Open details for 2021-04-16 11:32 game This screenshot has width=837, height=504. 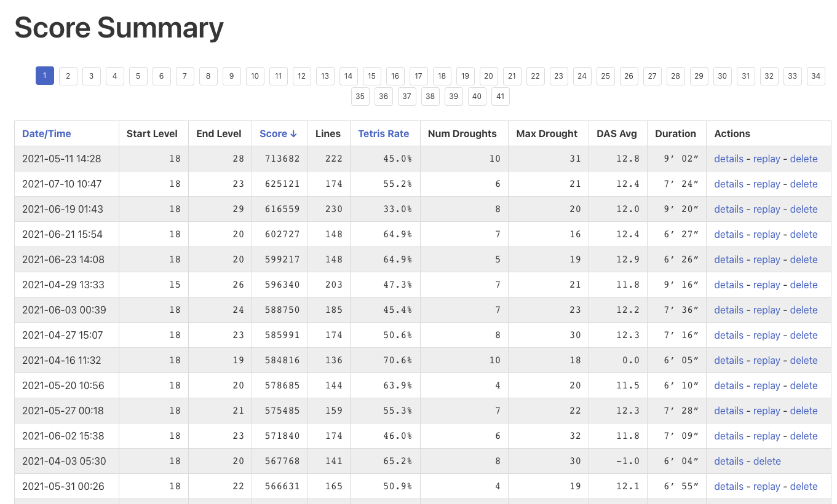(729, 360)
